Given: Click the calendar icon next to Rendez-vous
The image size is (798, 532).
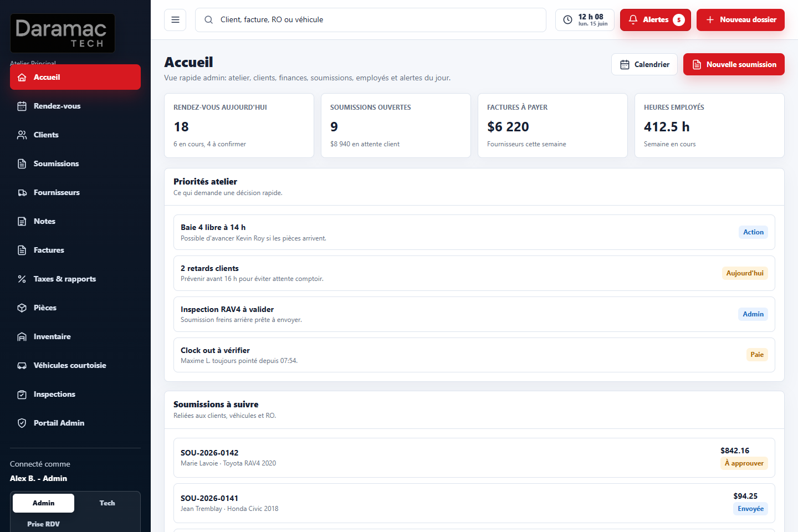Looking at the screenshot, I should click(22, 106).
